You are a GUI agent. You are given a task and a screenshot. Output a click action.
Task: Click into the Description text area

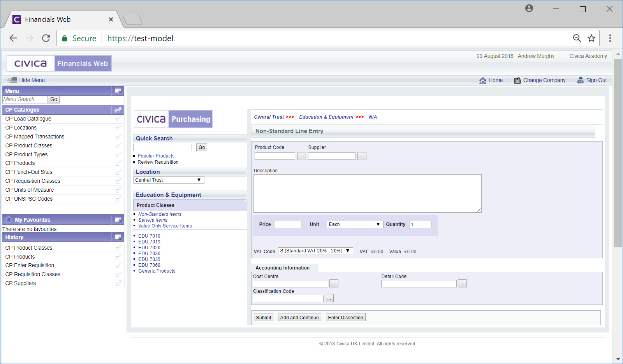(368, 193)
